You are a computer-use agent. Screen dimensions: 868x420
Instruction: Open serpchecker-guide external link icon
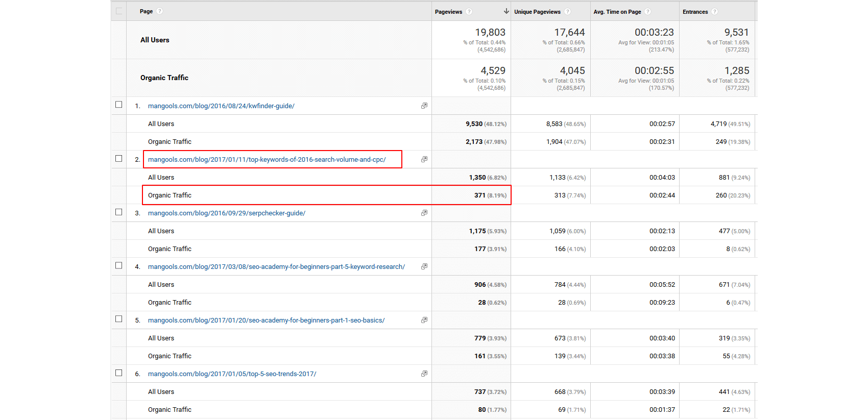point(424,213)
